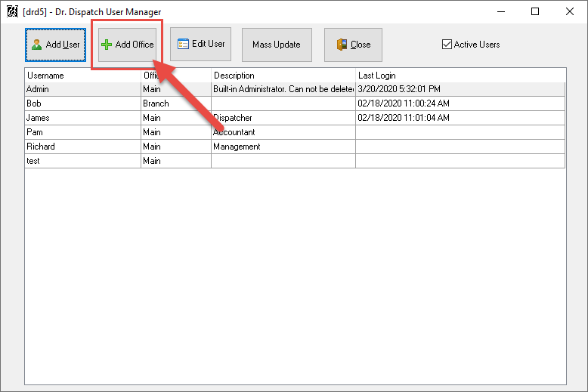This screenshot has width=588, height=392.
Task: Click the Branch office cell for Bob
Action: tap(176, 103)
